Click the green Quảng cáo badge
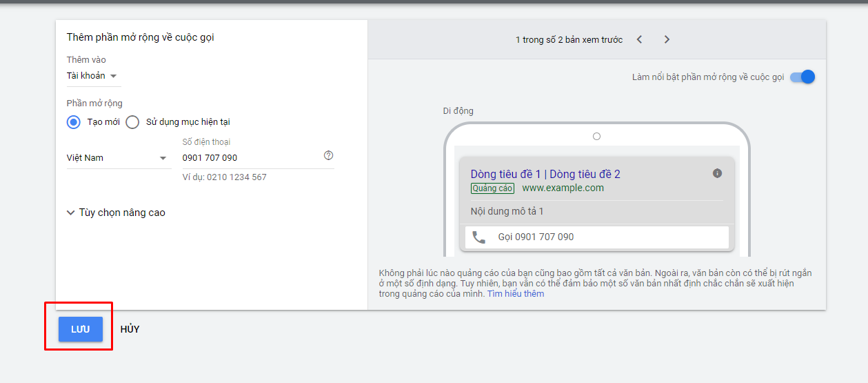 (492, 188)
